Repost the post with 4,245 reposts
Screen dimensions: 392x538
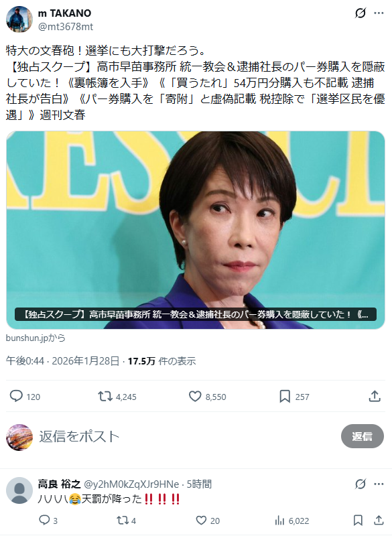click(117, 397)
